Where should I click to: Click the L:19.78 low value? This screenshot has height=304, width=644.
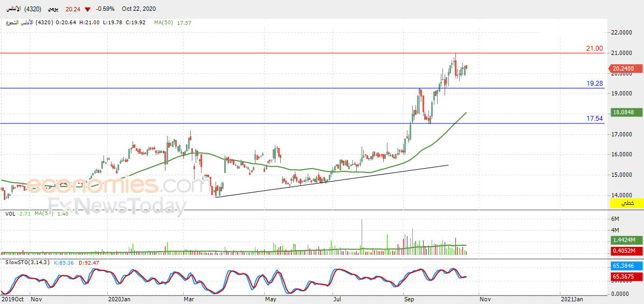pyautogui.click(x=112, y=23)
